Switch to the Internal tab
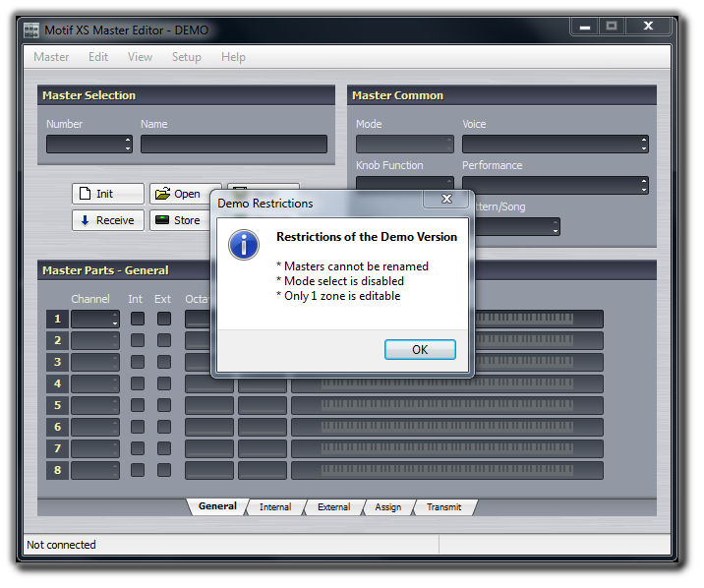This screenshot has width=704, height=588. [275, 506]
